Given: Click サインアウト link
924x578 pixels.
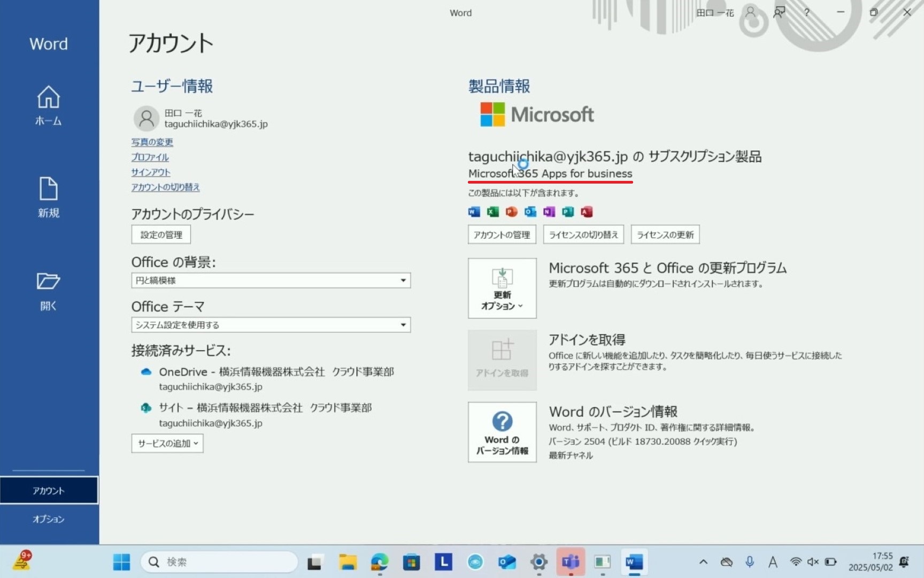Looking at the screenshot, I should click(151, 172).
